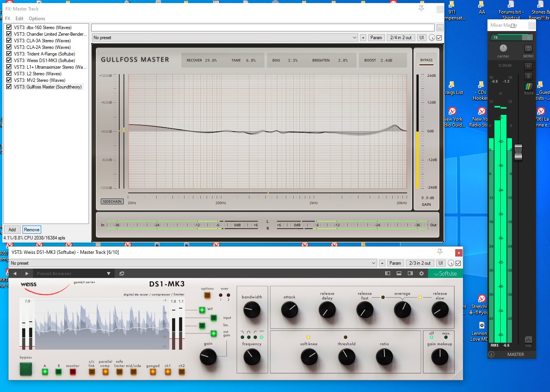Click the next preset arrow in Softube bar
Image resolution: width=550 pixels, height=392 pixels.
click(27, 274)
